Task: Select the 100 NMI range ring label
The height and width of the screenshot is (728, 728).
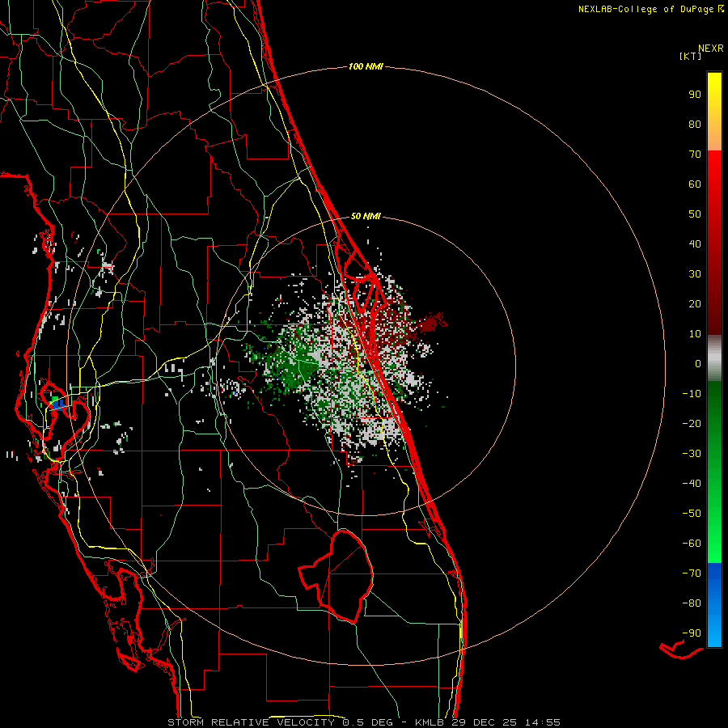Action: tap(366, 66)
